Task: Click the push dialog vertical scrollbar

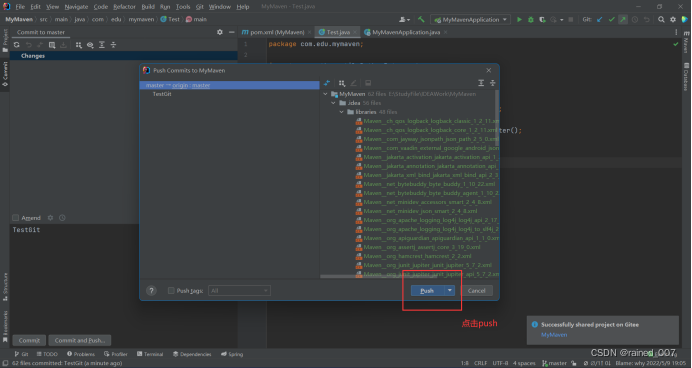Action: point(497,118)
